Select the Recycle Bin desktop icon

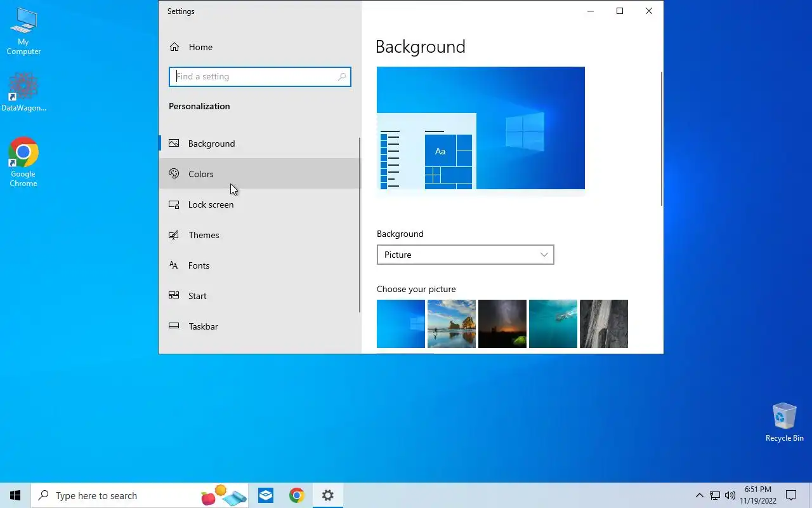pyautogui.click(x=785, y=422)
